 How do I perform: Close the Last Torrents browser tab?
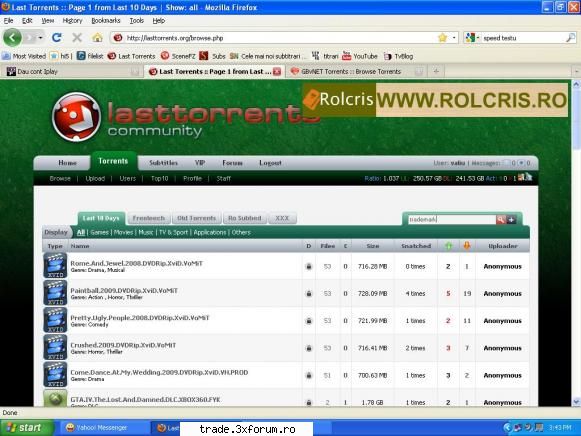click(276, 71)
